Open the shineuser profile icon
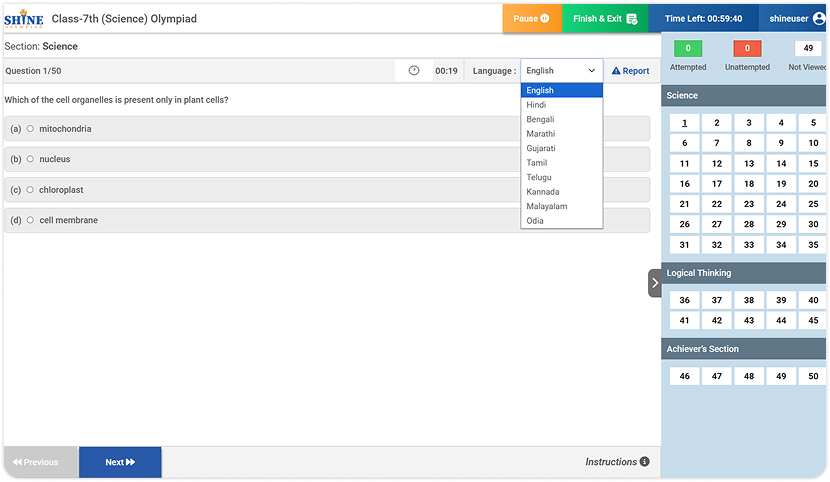 [x=818, y=19]
